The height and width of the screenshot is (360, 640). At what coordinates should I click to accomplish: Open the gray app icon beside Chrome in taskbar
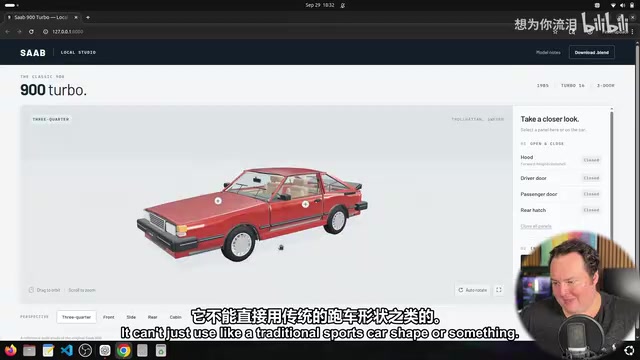coord(142,350)
